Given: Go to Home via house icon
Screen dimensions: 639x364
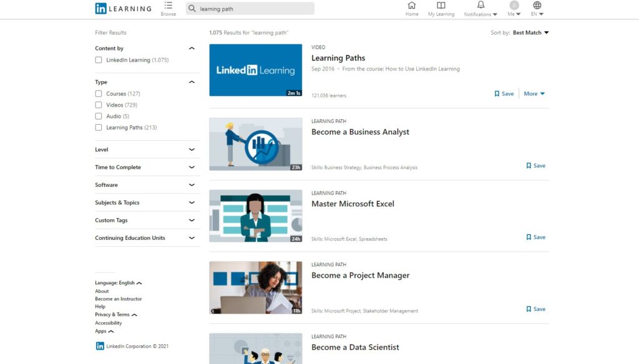Looking at the screenshot, I should (x=412, y=5).
